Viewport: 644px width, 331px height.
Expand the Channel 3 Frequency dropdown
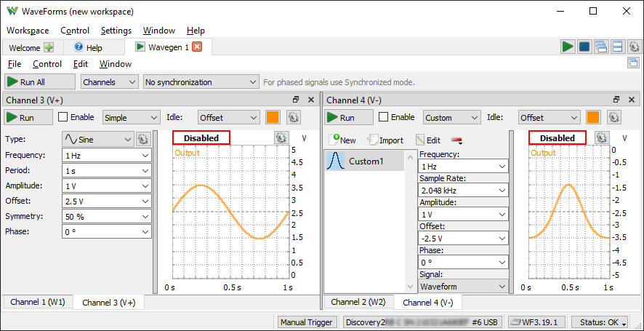(145, 155)
